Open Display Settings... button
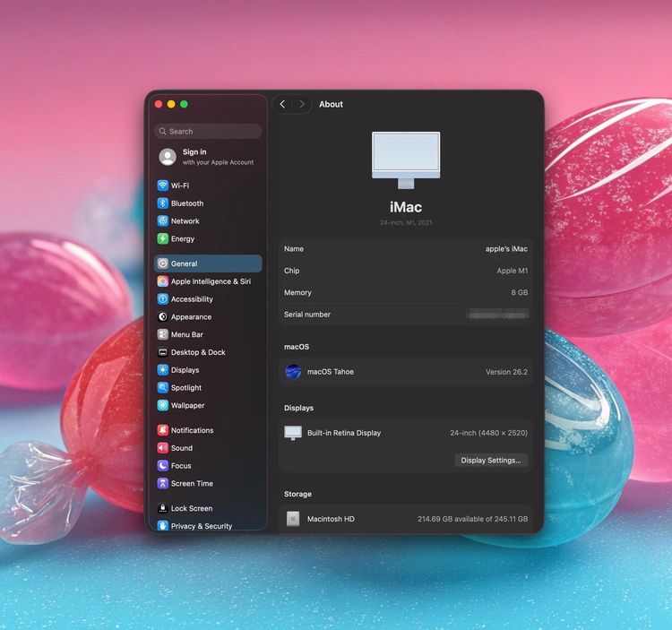This screenshot has width=672, height=630. click(491, 461)
